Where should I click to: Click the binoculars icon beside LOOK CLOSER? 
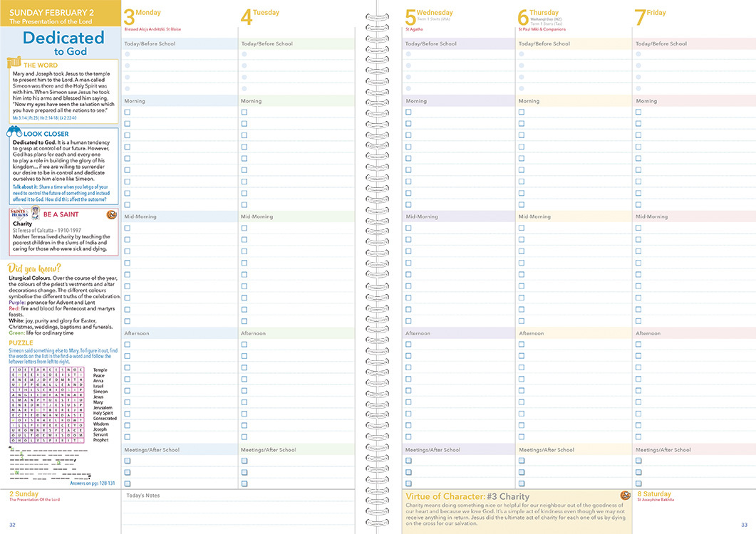[x=14, y=132]
